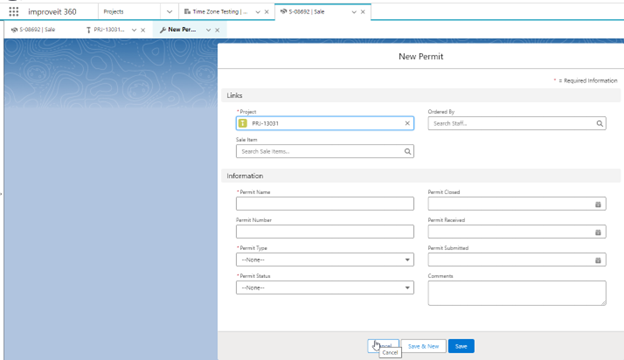Open the Permit Status dropdown
This screenshot has height=360, width=624.
325,288
